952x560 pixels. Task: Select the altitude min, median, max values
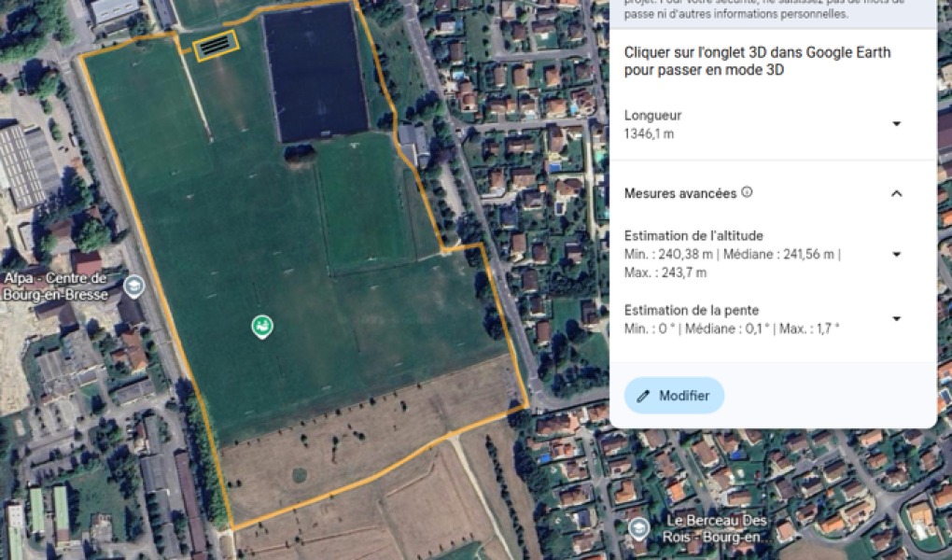[x=733, y=263]
